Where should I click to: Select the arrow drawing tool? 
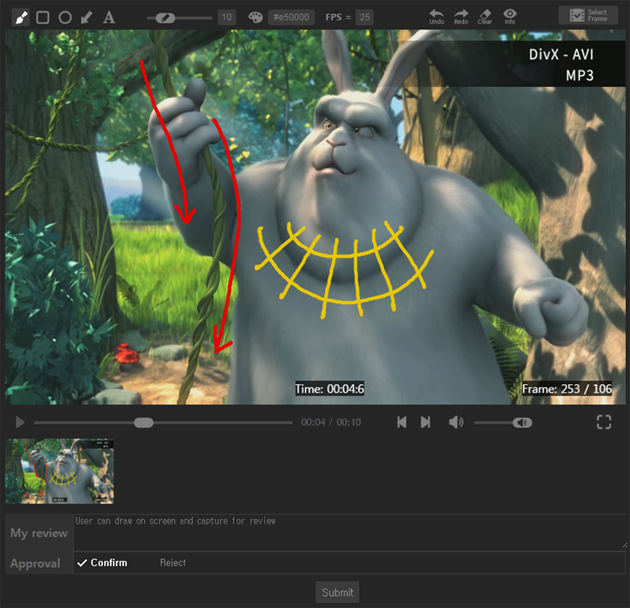point(87,17)
